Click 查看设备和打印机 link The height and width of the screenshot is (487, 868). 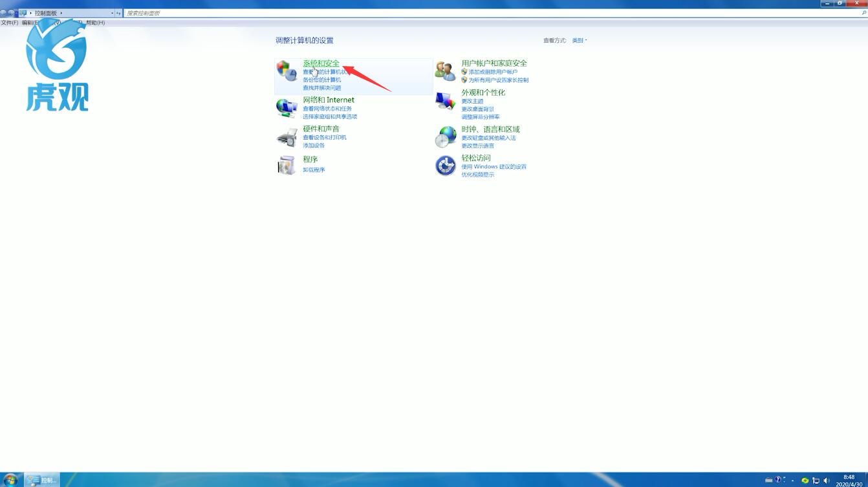coord(325,138)
